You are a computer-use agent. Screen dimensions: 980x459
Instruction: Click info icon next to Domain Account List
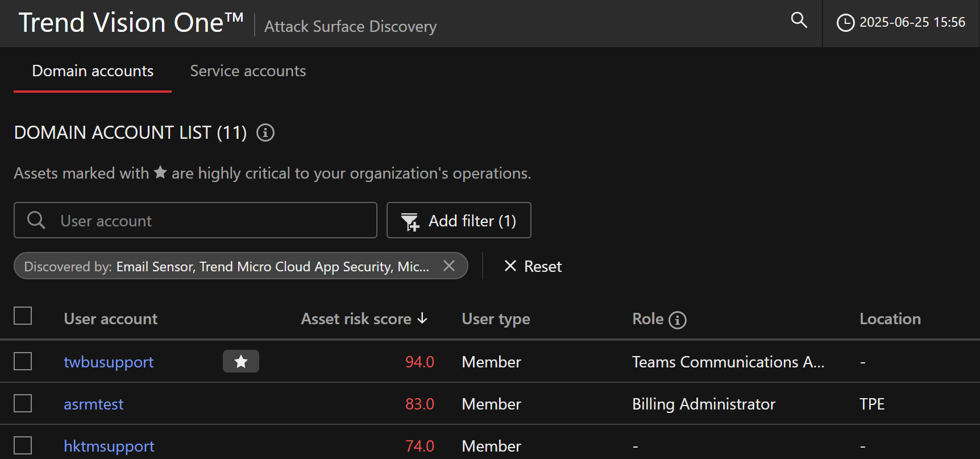tap(265, 133)
